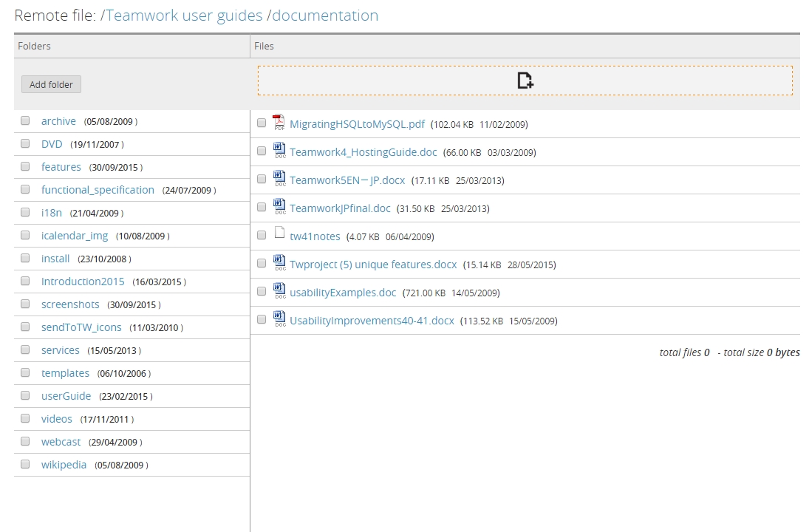The width and height of the screenshot is (809, 532).
Task: Click the Word icon for UsabilityImprovements40-41.docx
Action: coord(279,319)
